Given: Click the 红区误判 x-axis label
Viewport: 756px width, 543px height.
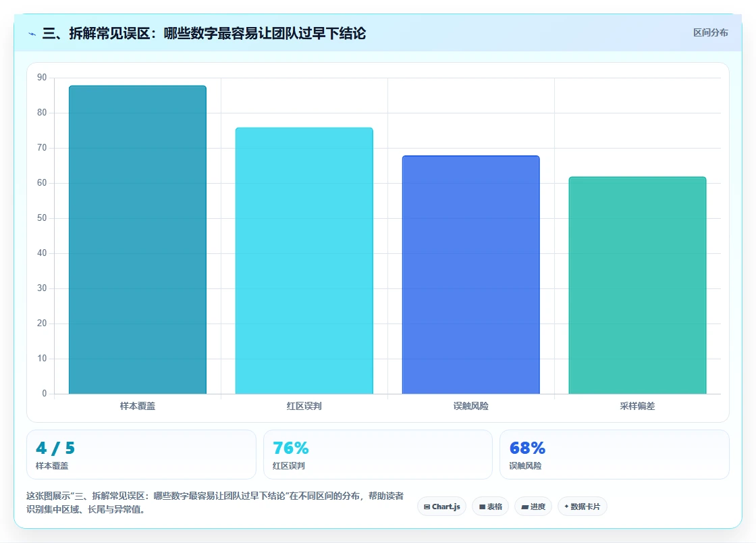Looking at the screenshot, I should (304, 406).
